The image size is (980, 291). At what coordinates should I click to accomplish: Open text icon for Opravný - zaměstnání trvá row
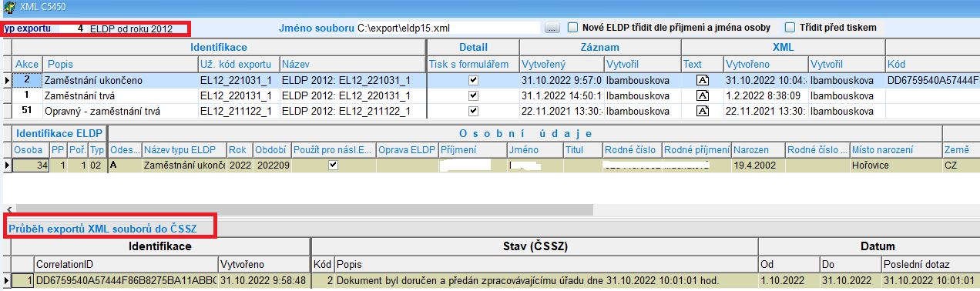coord(702,111)
